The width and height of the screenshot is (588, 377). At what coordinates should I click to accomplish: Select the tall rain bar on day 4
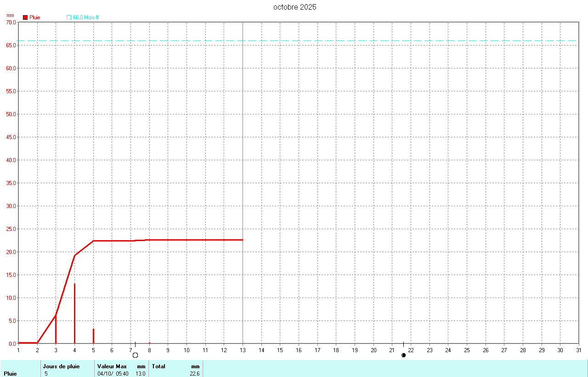pos(74,313)
